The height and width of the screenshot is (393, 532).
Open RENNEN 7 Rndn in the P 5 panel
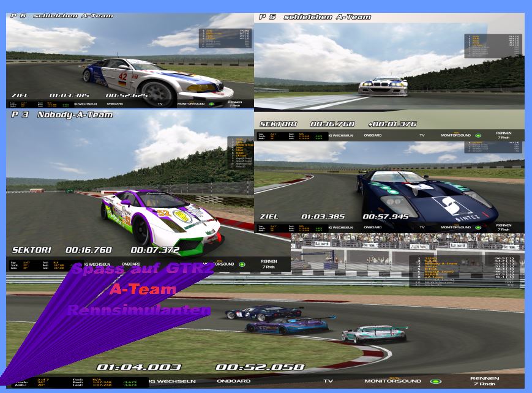point(504,135)
